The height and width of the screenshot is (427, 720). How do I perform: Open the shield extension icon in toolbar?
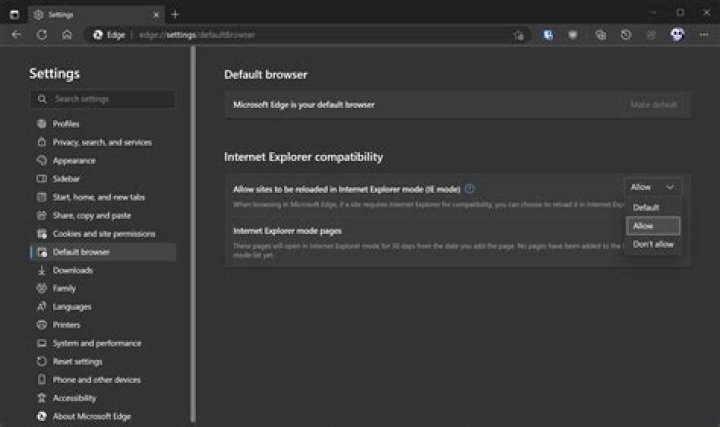click(573, 34)
